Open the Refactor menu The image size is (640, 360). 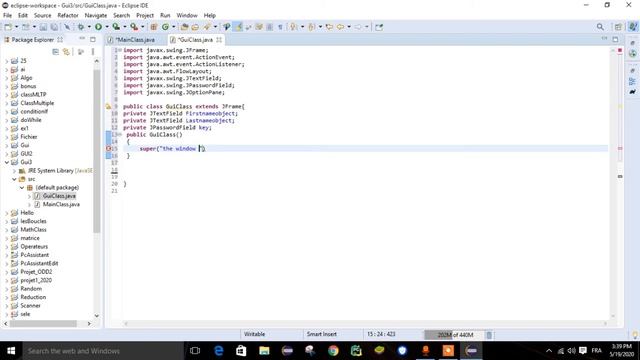tap(68, 16)
